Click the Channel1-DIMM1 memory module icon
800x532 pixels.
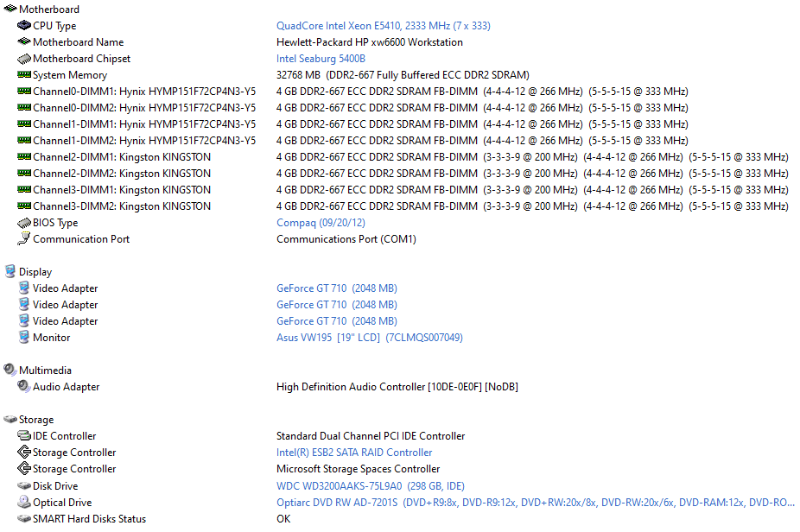click(24, 123)
